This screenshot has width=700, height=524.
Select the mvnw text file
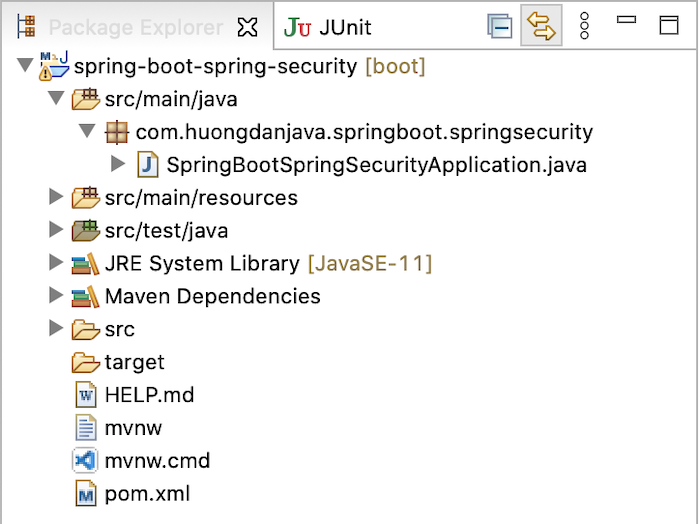tap(118, 428)
